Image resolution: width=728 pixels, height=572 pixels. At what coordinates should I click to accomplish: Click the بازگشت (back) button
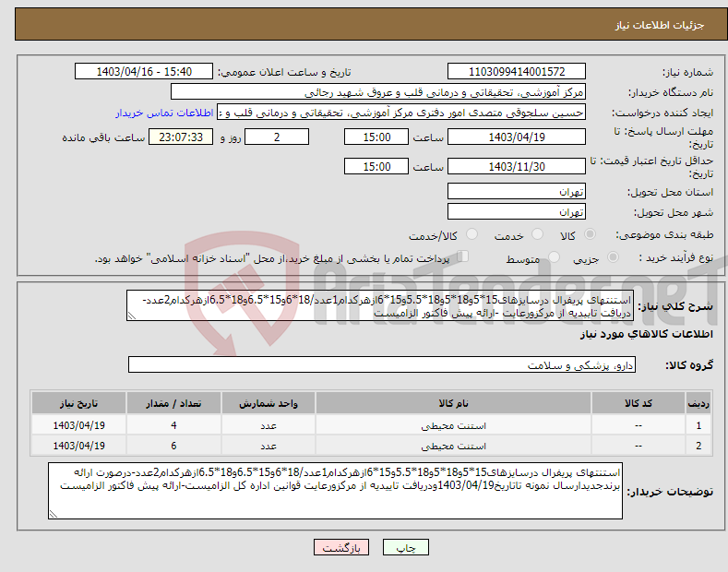(x=341, y=547)
